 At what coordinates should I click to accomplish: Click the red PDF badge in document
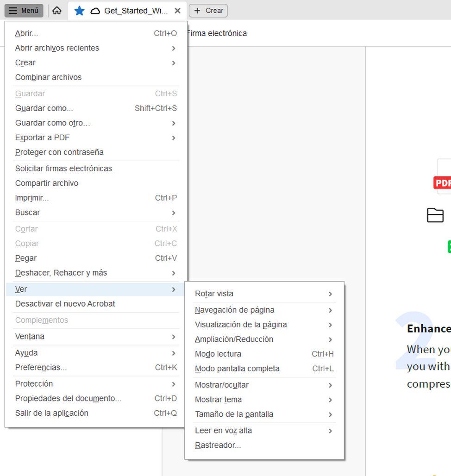coord(443,183)
